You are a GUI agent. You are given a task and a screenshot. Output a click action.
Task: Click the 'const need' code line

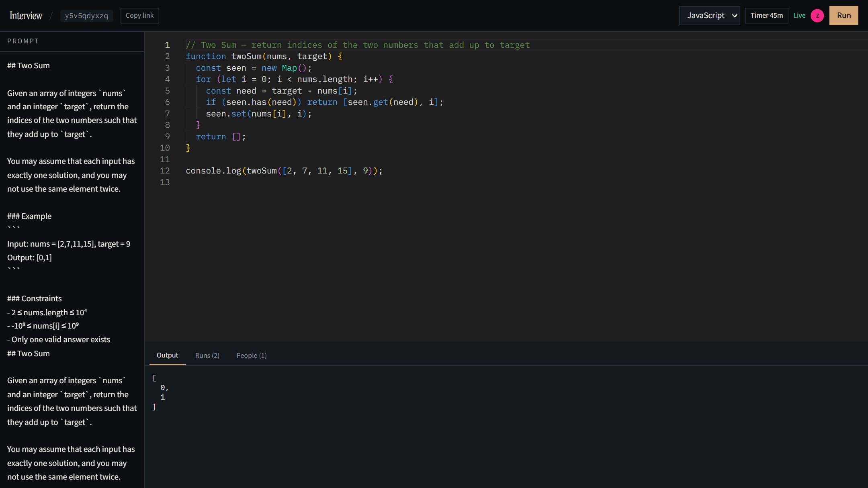pyautogui.click(x=281, y=91)
